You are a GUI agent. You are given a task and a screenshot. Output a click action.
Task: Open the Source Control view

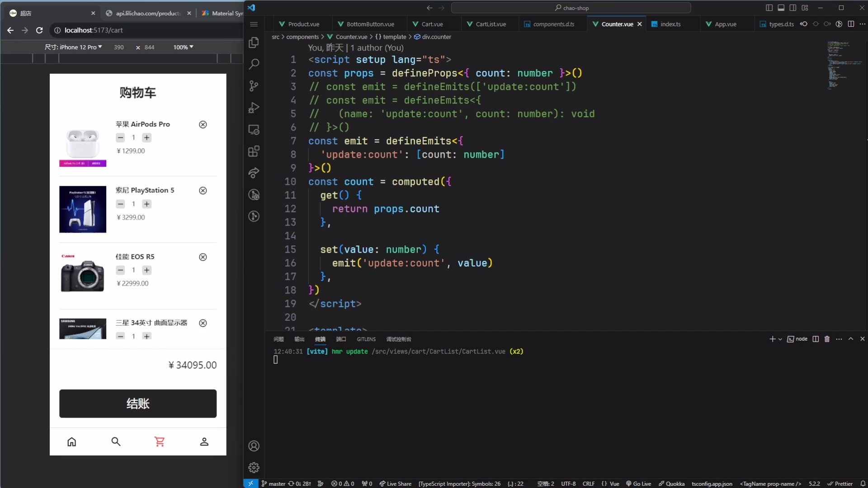254,86
